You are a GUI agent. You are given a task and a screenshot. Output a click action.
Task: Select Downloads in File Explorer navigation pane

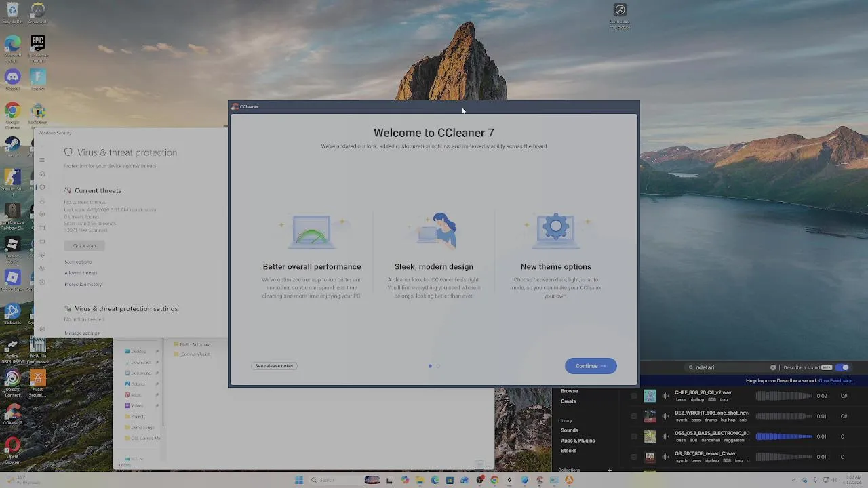[x=141, y=362]
